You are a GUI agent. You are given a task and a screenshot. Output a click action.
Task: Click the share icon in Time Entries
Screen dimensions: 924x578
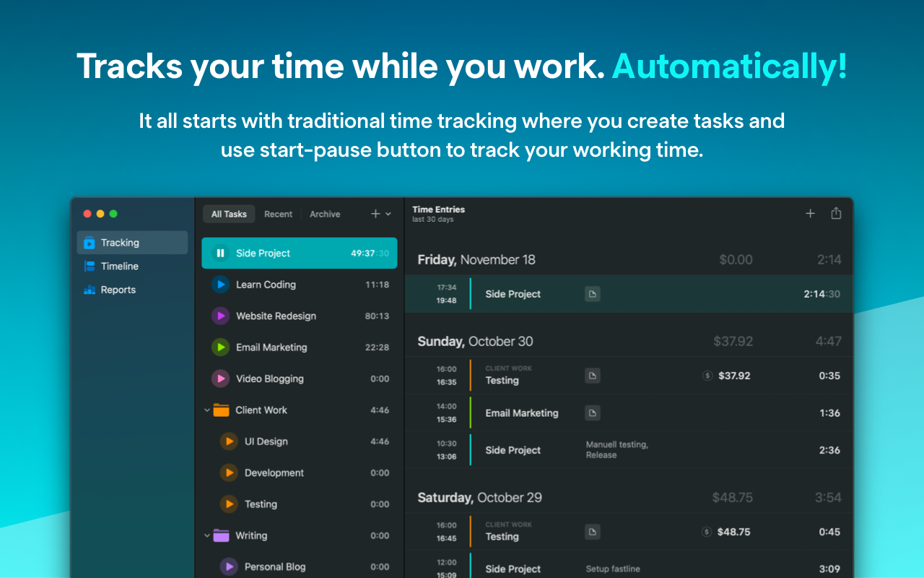click(x=836, y=213)
